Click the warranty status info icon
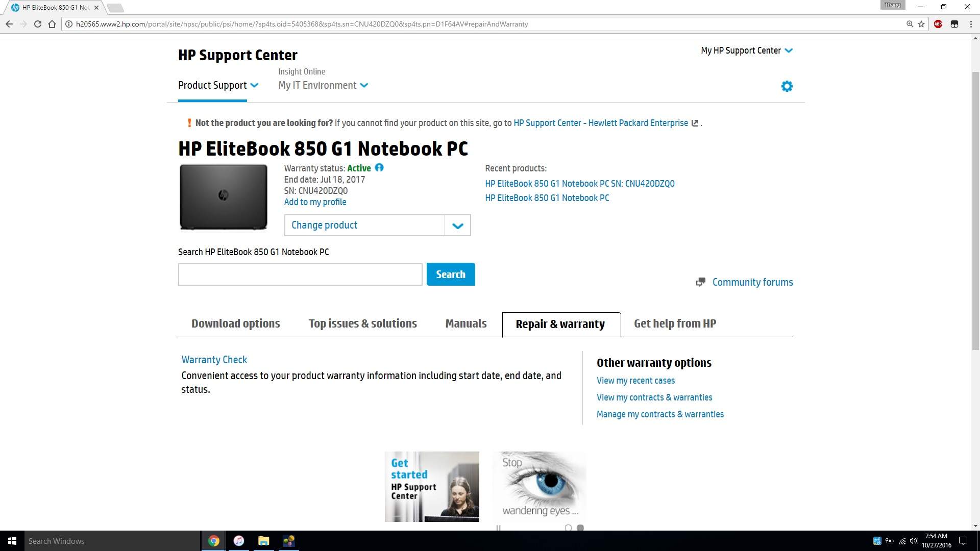 click(x=379, y=167)
